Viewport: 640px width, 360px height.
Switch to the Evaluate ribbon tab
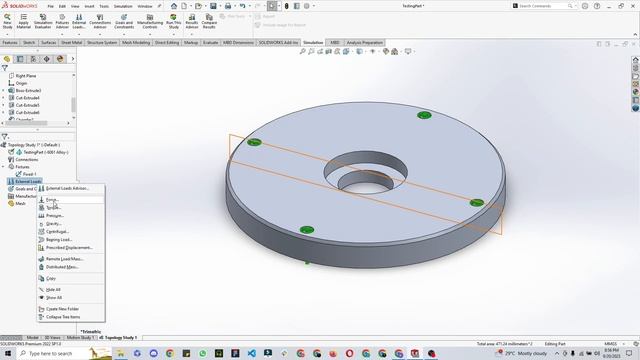[x=211, y=42]
